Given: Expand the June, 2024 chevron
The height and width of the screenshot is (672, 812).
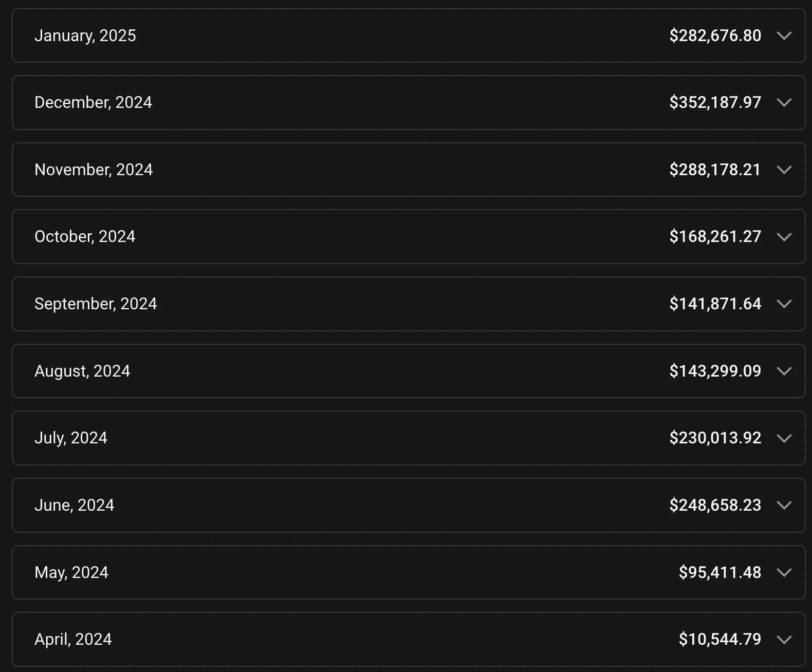Looking at the screenshot, I should click(784, 506).
